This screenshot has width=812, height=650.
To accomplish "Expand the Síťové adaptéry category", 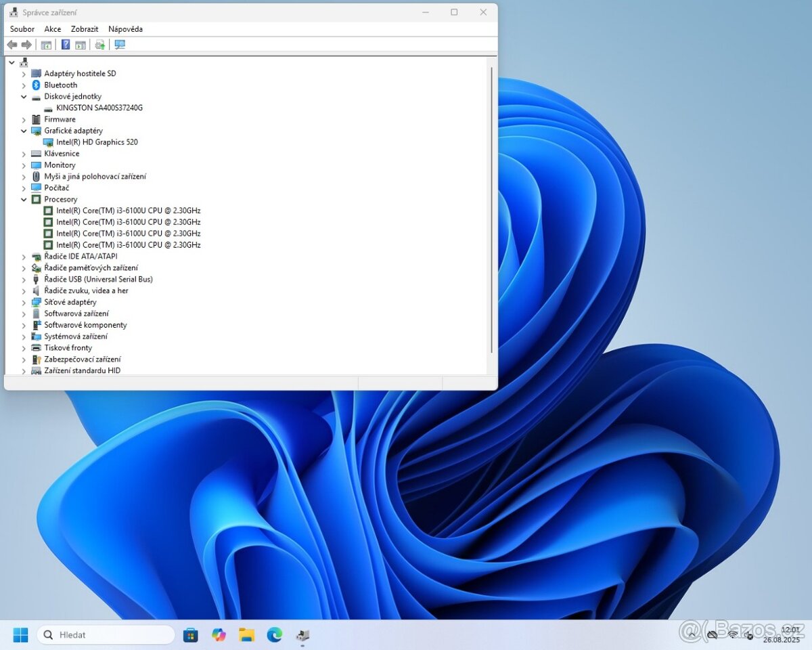I will (x=24, y=303).
